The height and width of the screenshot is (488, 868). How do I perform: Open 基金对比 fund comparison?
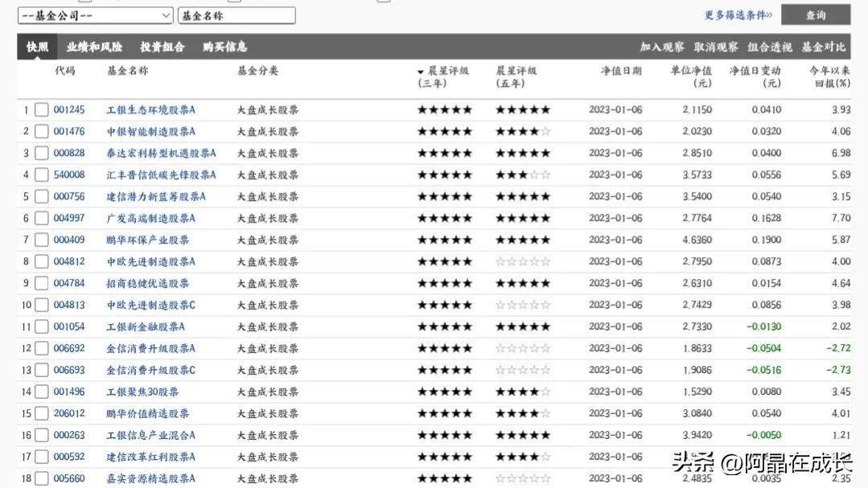823,47
